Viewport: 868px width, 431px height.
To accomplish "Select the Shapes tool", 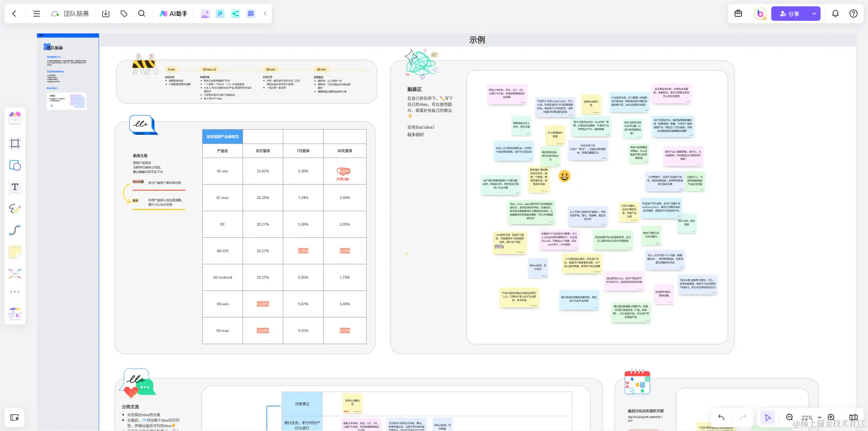I will click(15, 165).
